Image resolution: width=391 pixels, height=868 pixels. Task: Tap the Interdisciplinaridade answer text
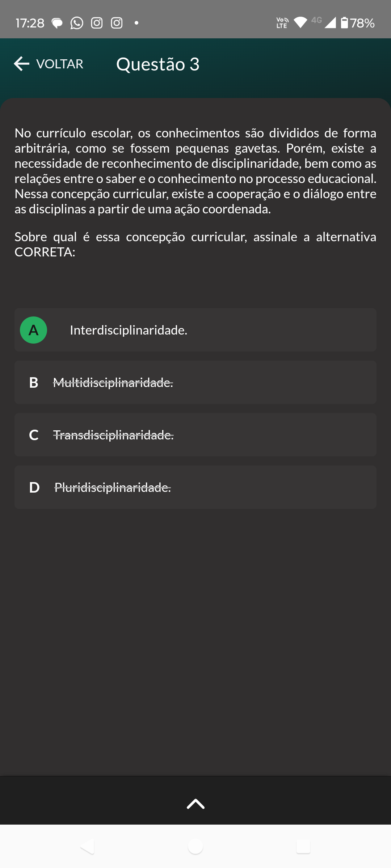coord(129,330)
